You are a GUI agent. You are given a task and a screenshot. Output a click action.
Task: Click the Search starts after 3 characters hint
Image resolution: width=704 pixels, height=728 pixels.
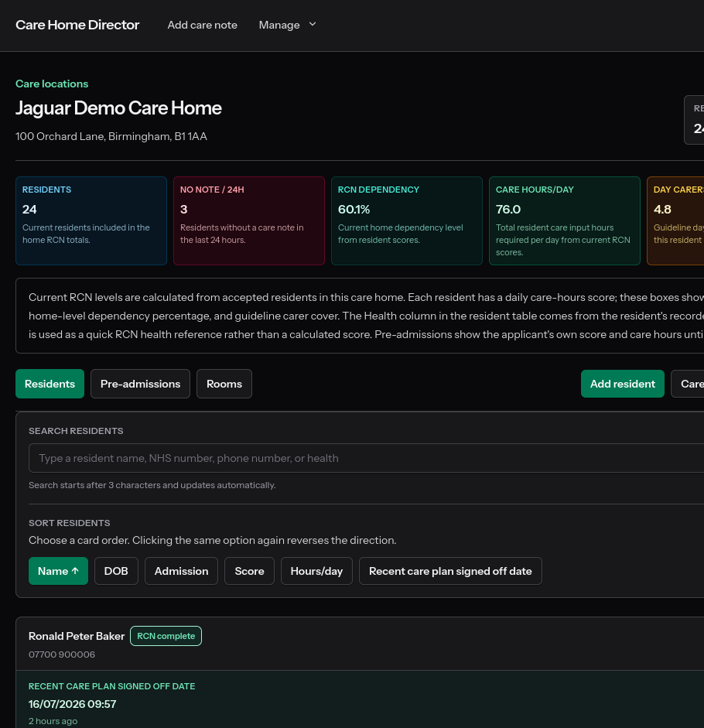pyautogui.click(x=152, y=485)
